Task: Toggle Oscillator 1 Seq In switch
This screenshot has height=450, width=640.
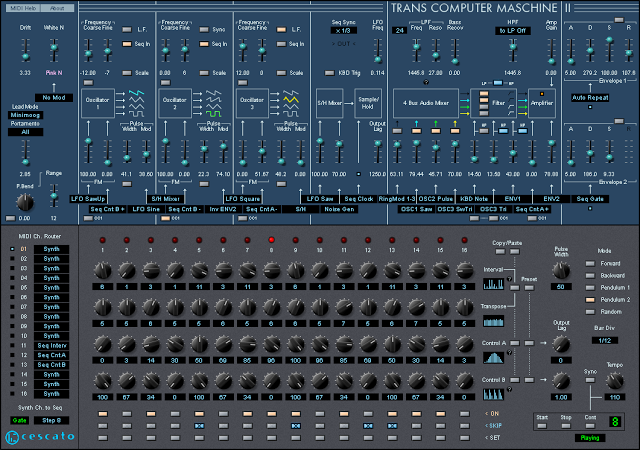Action: coord(127,44)
